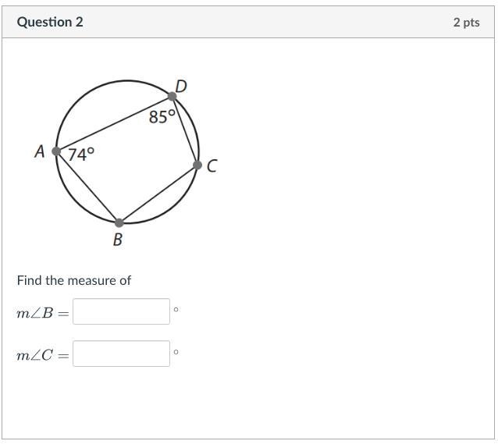Click the letter B vertex label
This screenshot has width=498, height=448.
[x=118, y=240]
